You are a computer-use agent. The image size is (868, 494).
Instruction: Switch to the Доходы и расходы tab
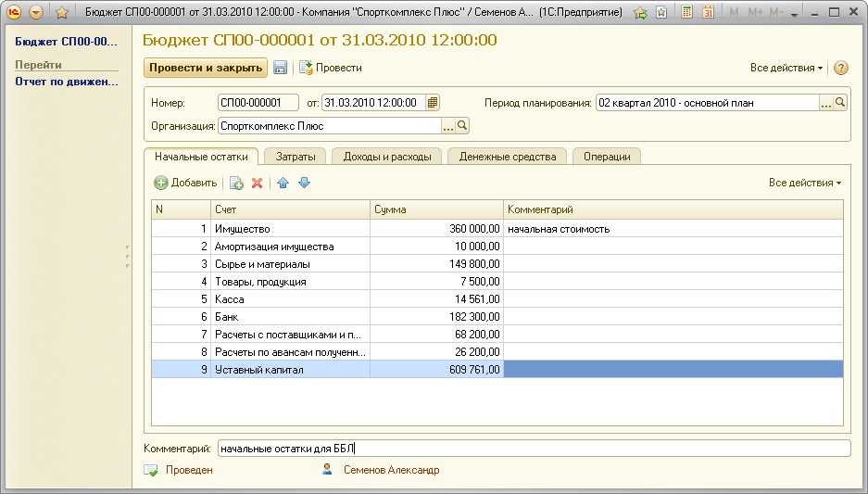point(386,157)
